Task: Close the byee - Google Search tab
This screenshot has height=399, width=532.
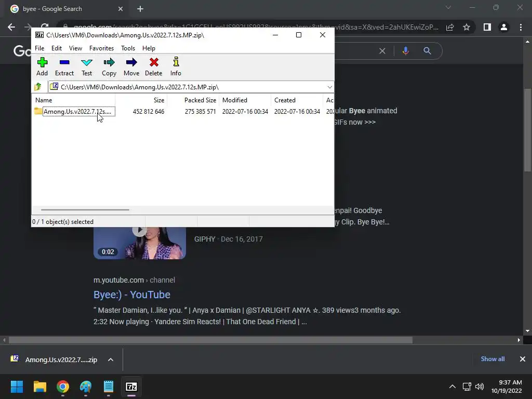Action: click(121, 9)
